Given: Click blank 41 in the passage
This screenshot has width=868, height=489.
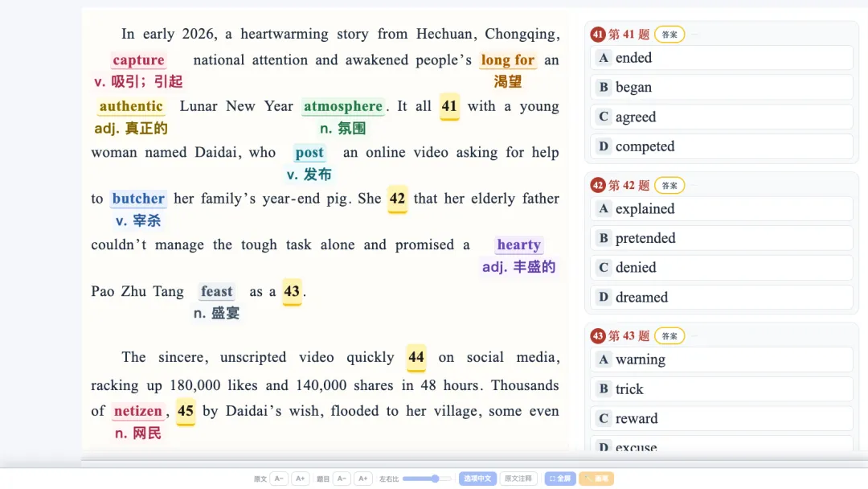Looking at the screenshot, I should tap(449, 106).
